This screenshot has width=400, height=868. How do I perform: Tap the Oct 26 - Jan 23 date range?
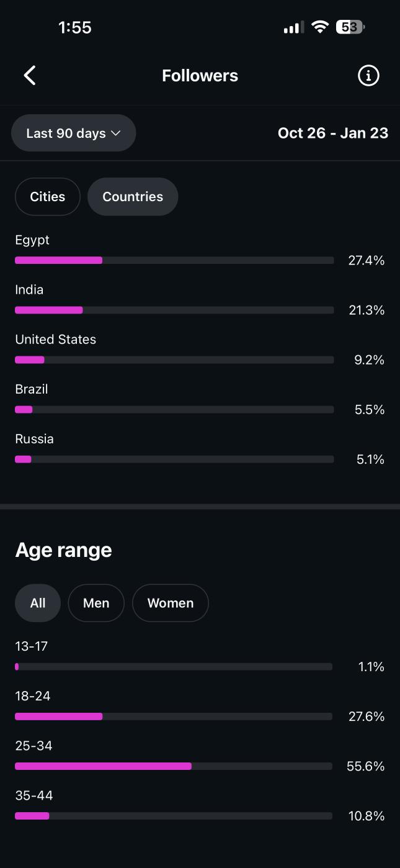333,133
